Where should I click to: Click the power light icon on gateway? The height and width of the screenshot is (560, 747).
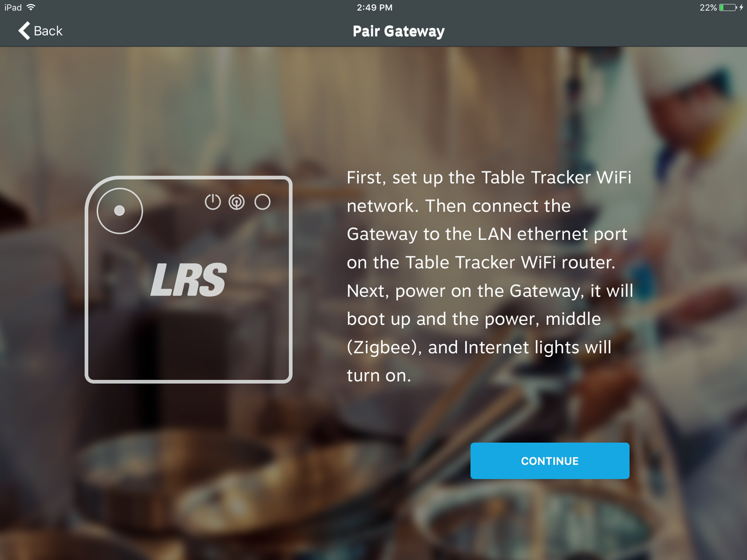213,202
